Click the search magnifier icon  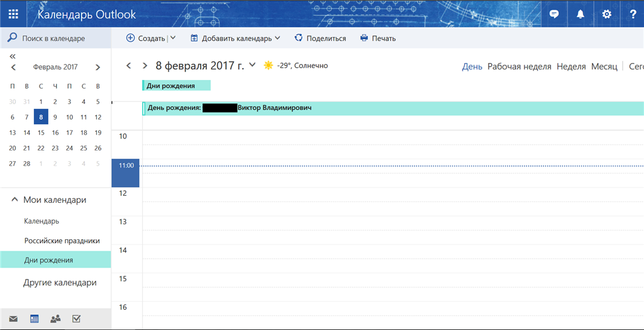coord(13,38)
